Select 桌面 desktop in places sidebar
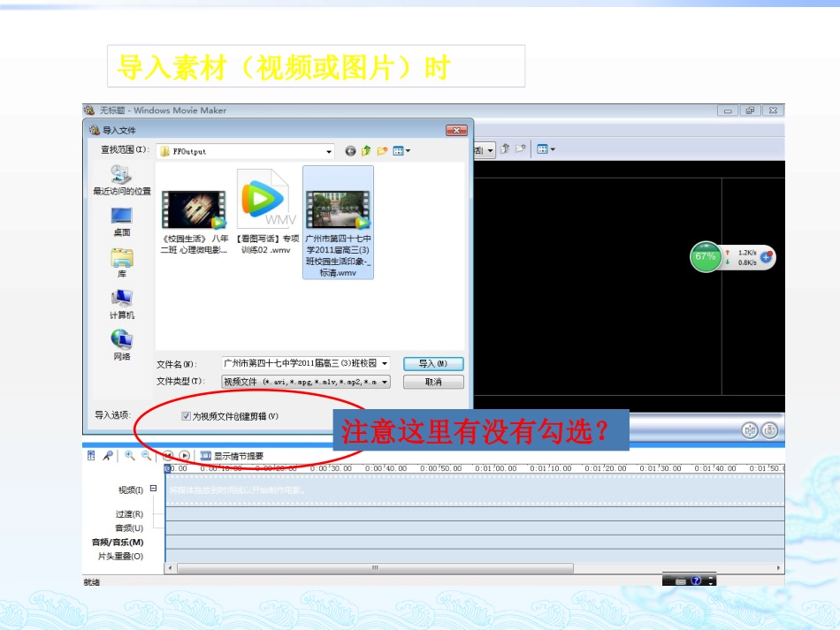This screenshot has width=840, height=630. 122,222
